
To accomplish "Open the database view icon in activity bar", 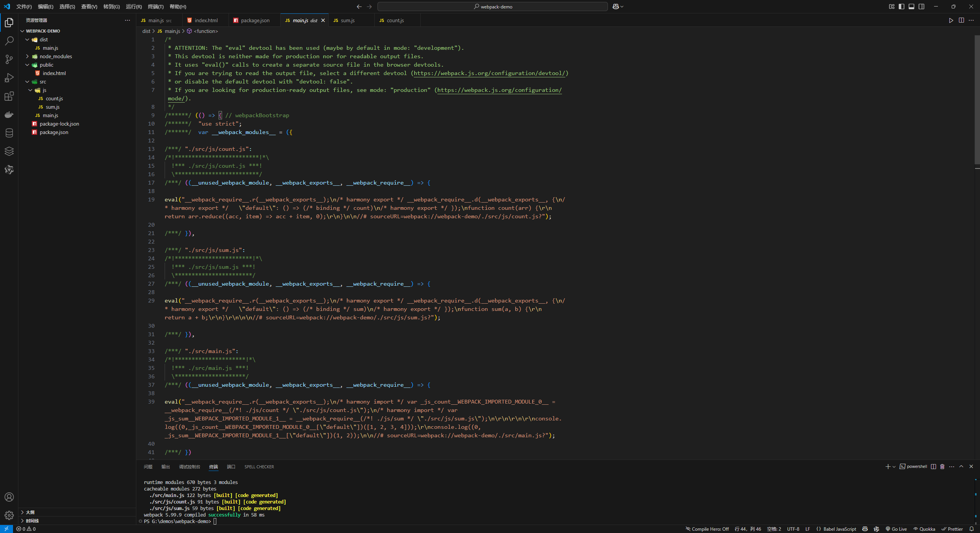I will pyautogui.click(x=9, y=133).
